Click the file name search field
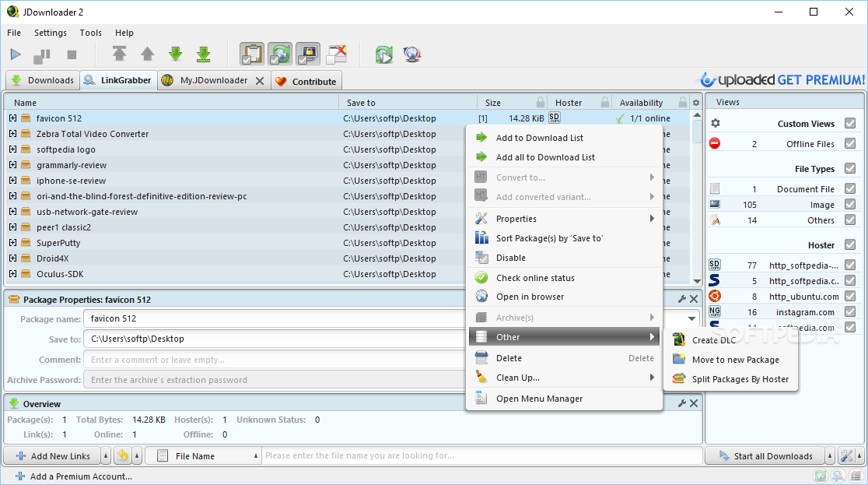Screen dimensions: 868x485 click(481, 455)
